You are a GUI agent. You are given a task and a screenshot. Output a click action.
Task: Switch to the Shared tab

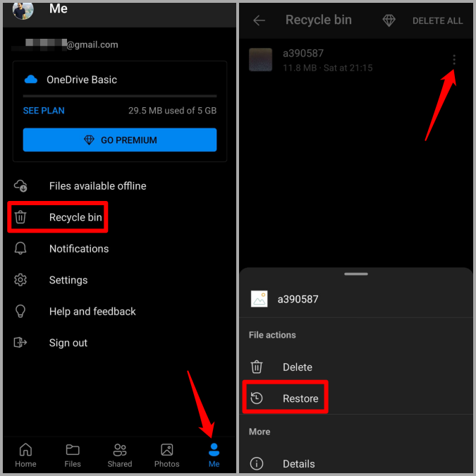[x=120, y=455]
